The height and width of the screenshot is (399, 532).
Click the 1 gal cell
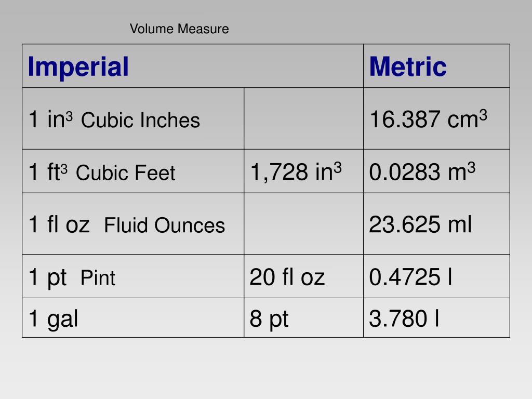(x=133, y=318)
